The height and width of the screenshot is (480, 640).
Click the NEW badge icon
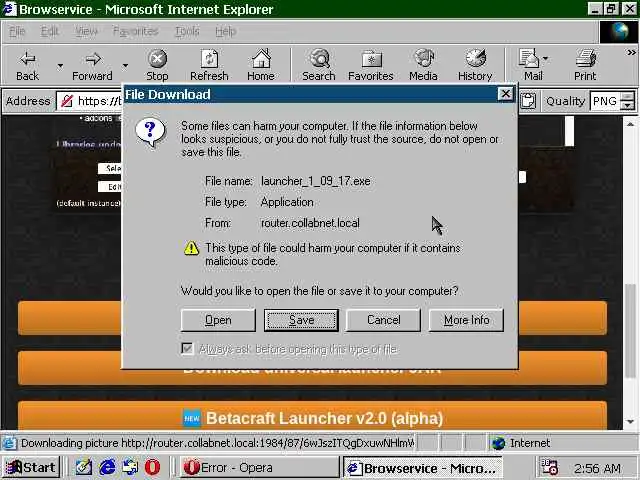pos(191,418)
